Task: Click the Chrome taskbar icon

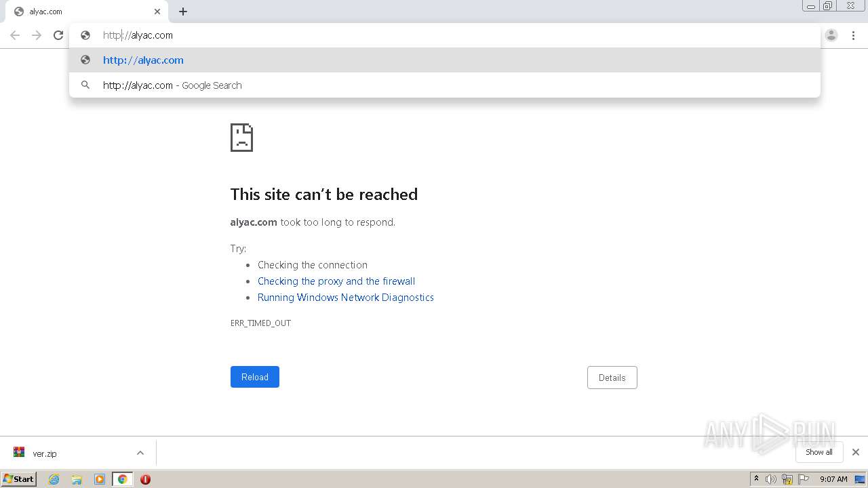Action: (122, 479)
